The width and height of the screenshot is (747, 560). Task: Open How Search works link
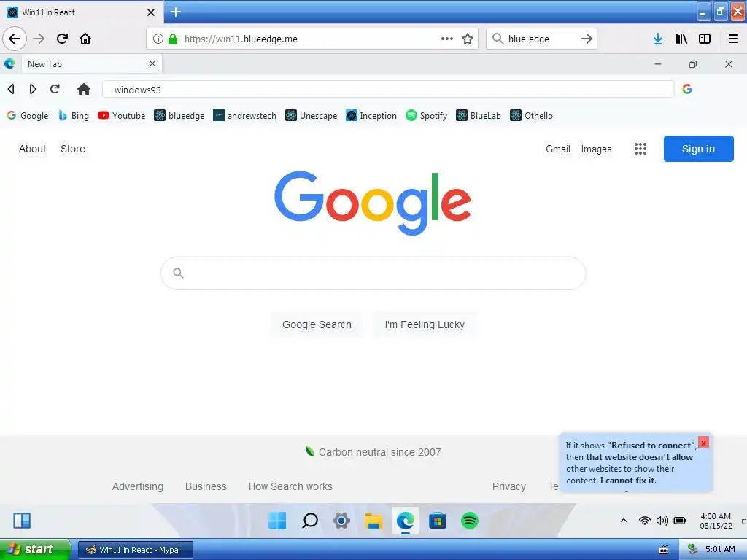click(290, 486)
